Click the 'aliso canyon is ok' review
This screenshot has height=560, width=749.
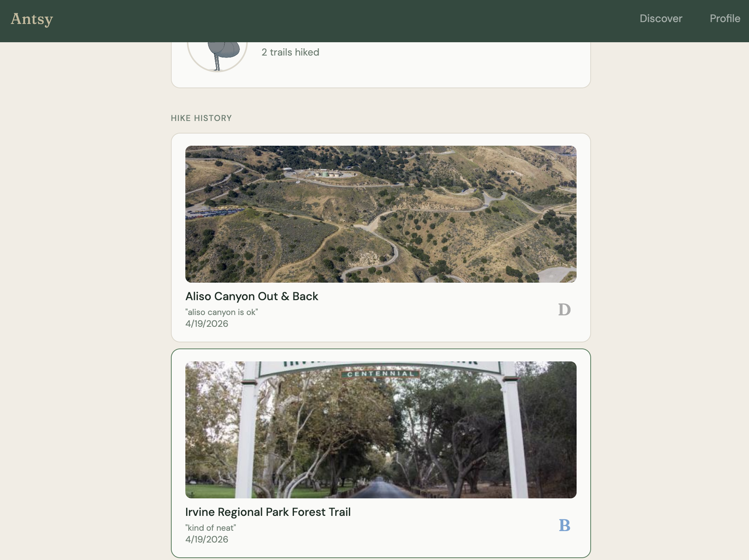222,312
